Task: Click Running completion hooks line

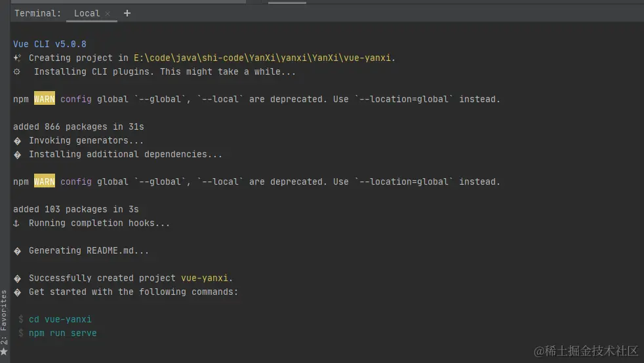Action: pos(92,223)
